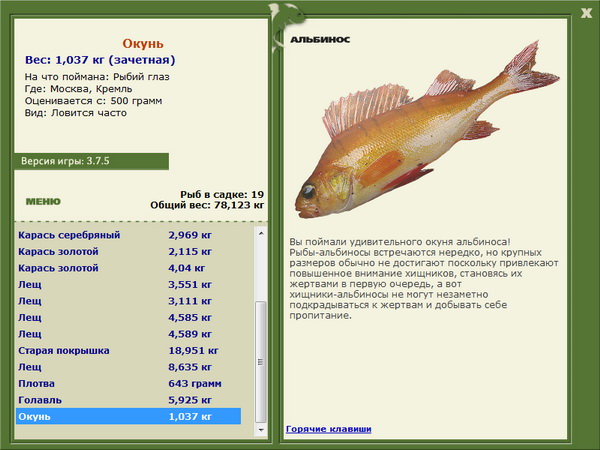Select Карась золотой 2,115 кг row
Screen dimensions: 600x450
(x=128, y=251)
